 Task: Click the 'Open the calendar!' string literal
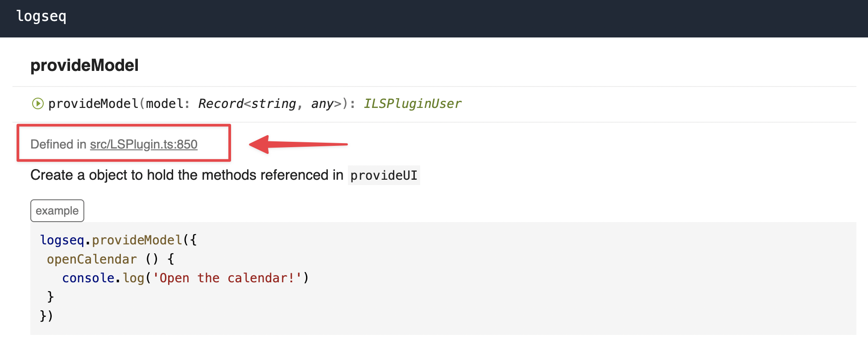[227, 278]
